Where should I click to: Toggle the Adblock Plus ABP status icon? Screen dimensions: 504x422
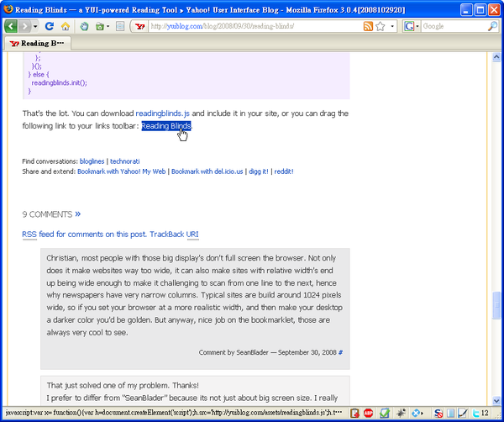pos(369,413)
